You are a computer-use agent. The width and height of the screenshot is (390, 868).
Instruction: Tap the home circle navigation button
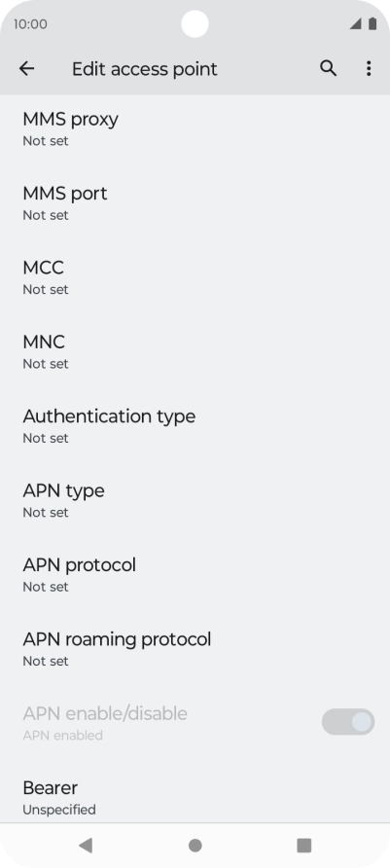[195, 845]
